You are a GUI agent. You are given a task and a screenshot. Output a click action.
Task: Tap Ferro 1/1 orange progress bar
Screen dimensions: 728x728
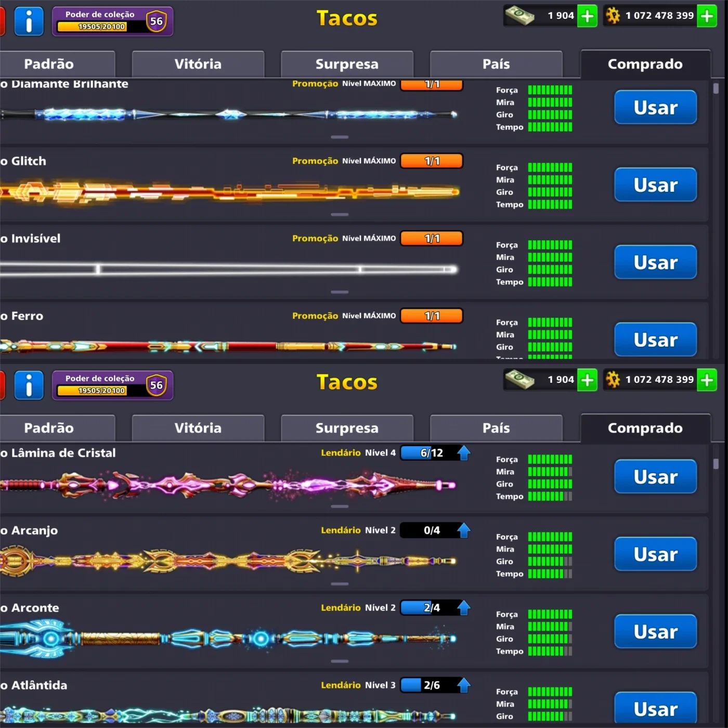click(x=432, y=316)
